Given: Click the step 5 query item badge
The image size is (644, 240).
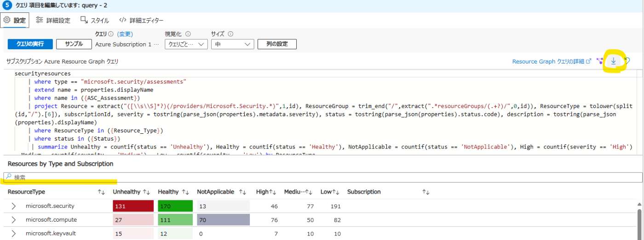Looking at the screenshot, I should 6,5.
